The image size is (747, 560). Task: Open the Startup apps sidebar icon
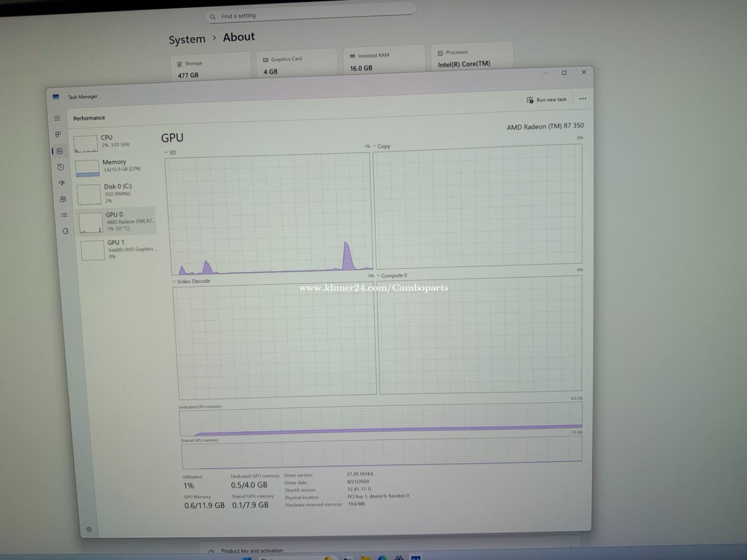tap(62, 183)
